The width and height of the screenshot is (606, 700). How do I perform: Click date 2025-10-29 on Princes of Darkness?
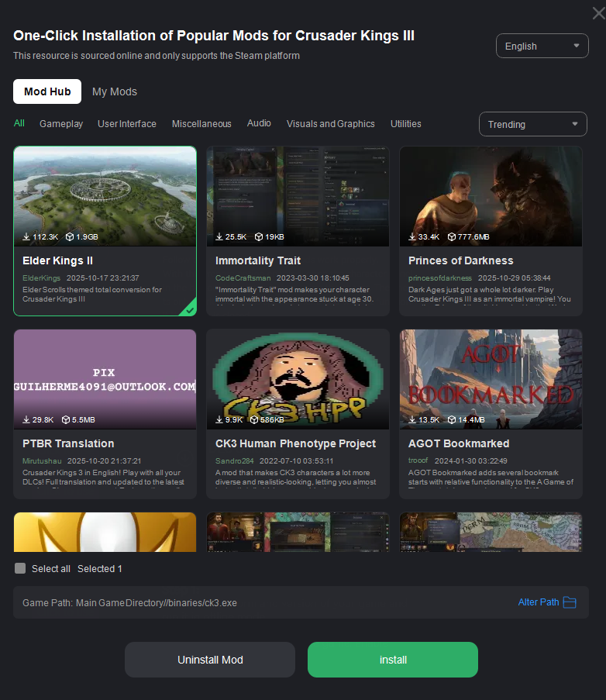[x=514, y=278]
